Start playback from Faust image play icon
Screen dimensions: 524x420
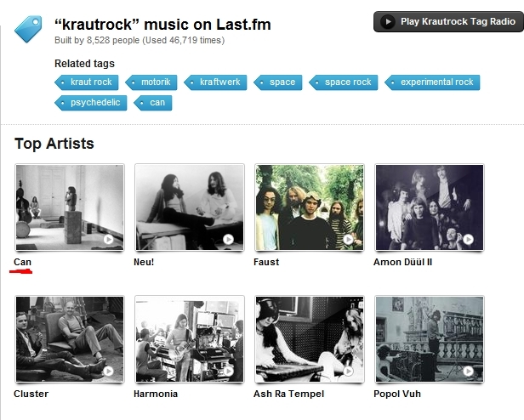(348, 239)
